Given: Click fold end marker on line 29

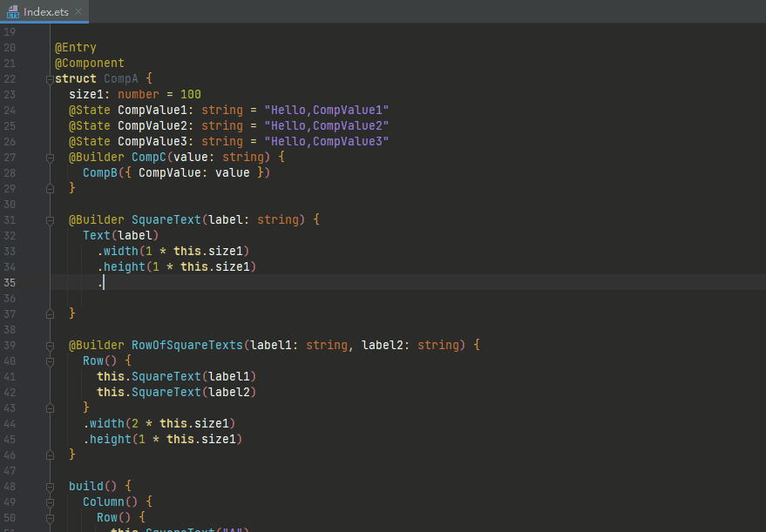Looking at the screenshot, I should [x=50, y=188].
